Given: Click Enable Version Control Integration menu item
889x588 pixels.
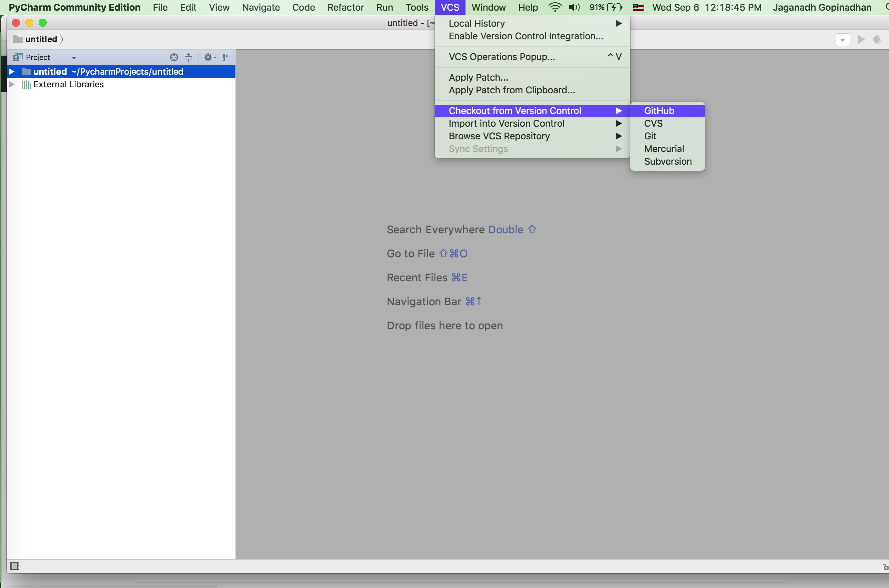Looking at the screenshot, I should tap(526, 36).
